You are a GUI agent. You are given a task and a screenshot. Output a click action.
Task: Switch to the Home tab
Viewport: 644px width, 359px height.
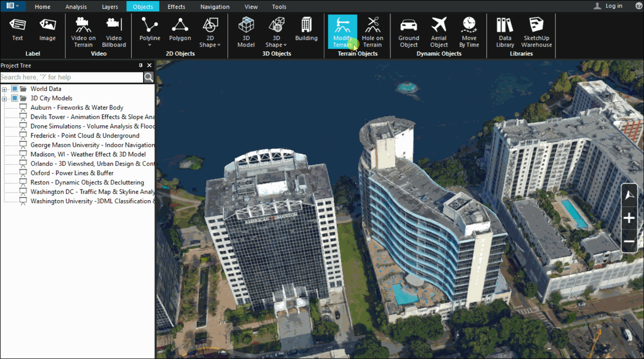click(x=42, y=7)
